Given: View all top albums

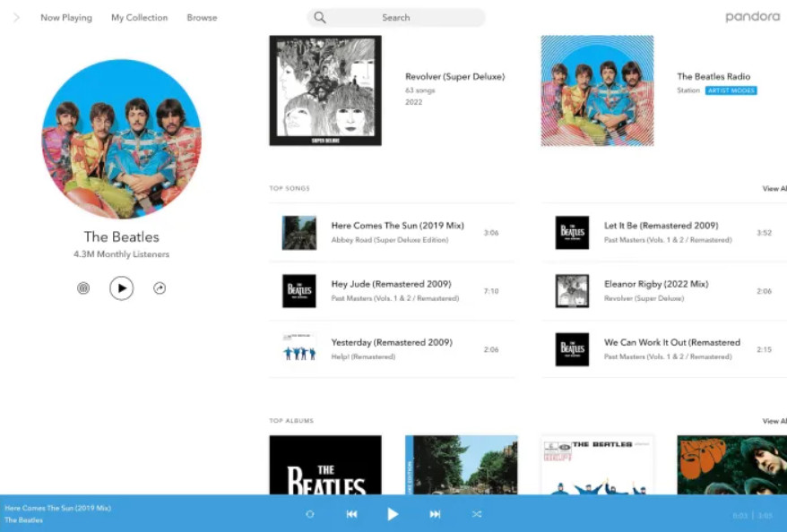Looking at the screenshot, I should coord(774,421).
